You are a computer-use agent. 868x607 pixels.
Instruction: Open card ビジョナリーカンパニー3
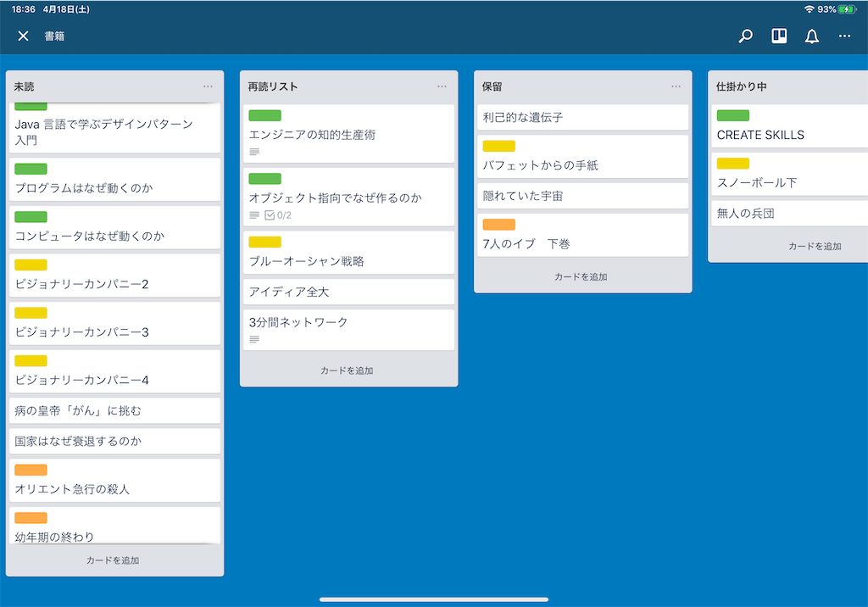point(114,324)
